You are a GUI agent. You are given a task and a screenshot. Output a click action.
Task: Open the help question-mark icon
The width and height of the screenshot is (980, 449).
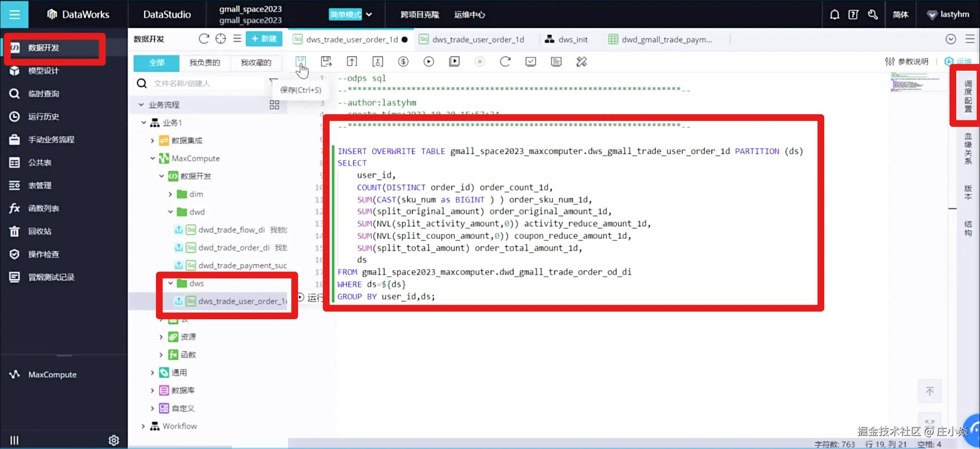click(x=853, y=14)
